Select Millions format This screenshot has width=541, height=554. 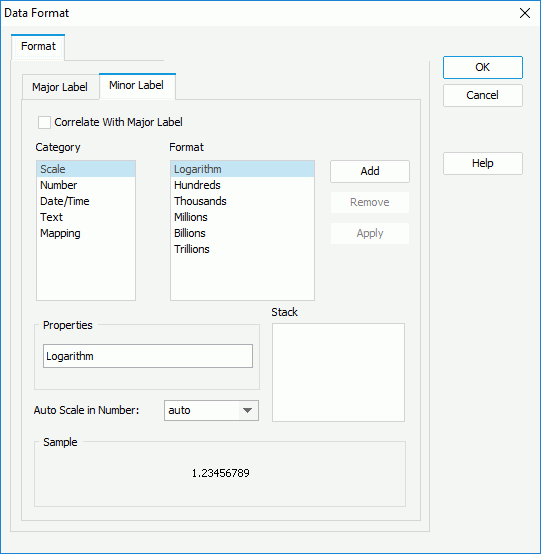point(242,217)
